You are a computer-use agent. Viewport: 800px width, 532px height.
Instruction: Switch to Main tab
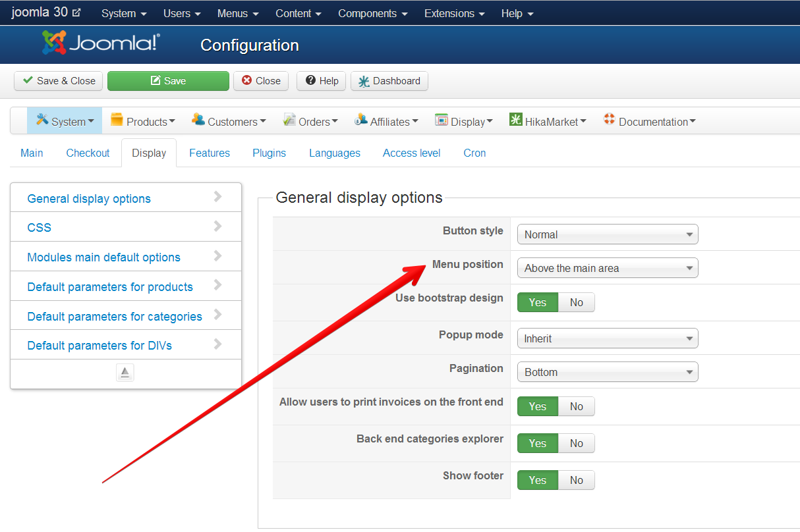[32, 153]
